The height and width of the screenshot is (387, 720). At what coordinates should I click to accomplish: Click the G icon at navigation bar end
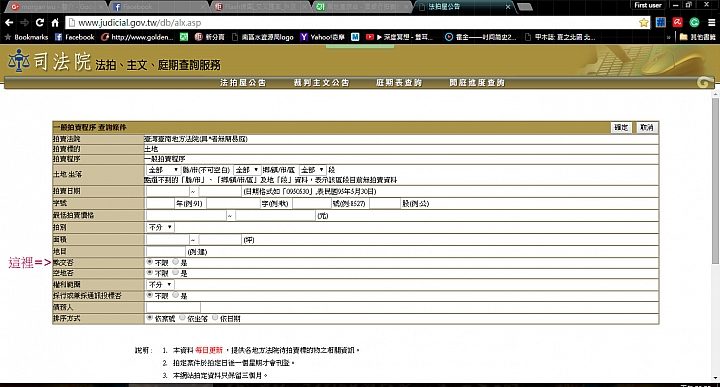[704, 83]
